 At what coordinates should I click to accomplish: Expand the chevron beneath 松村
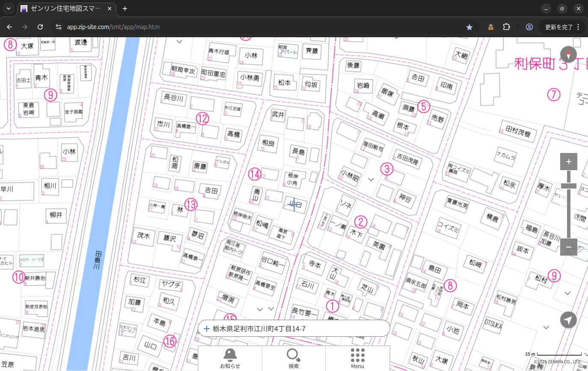click(x=568, y=293)
